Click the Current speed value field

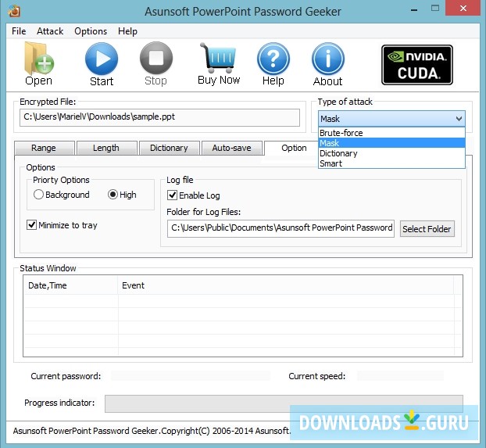pyautogui.click(x=400, y=376)
